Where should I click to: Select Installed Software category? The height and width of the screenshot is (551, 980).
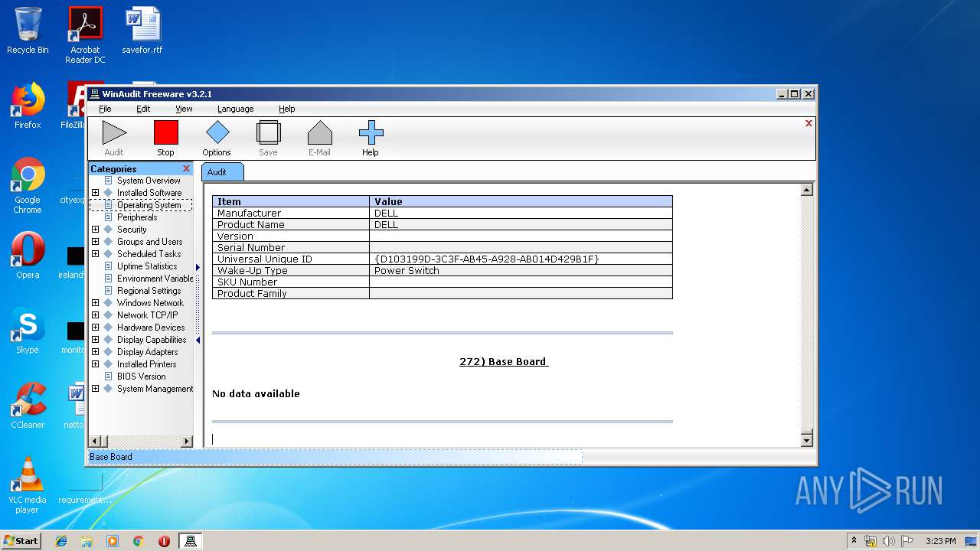(149, 193)
